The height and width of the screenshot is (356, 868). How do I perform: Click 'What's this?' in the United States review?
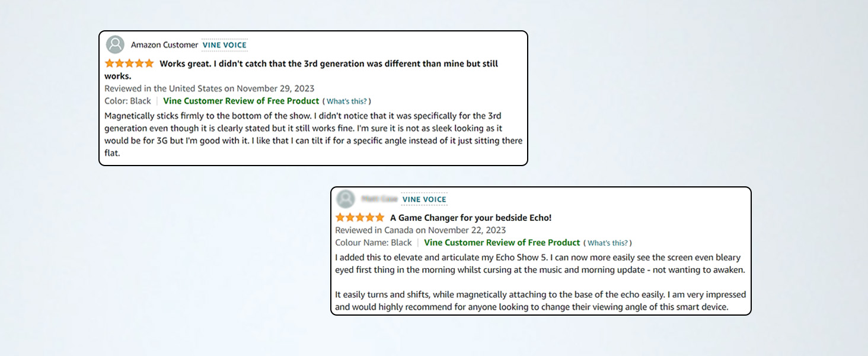pos(347,101)
